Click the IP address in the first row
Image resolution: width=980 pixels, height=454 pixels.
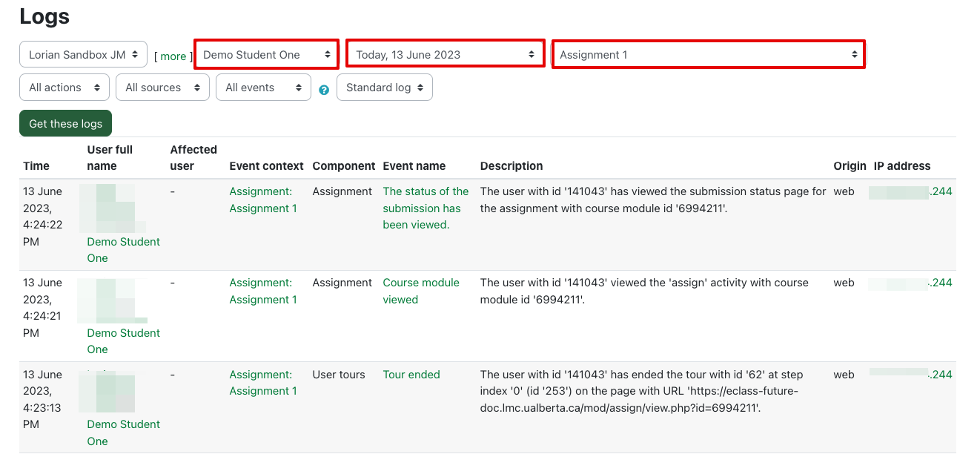940,191
